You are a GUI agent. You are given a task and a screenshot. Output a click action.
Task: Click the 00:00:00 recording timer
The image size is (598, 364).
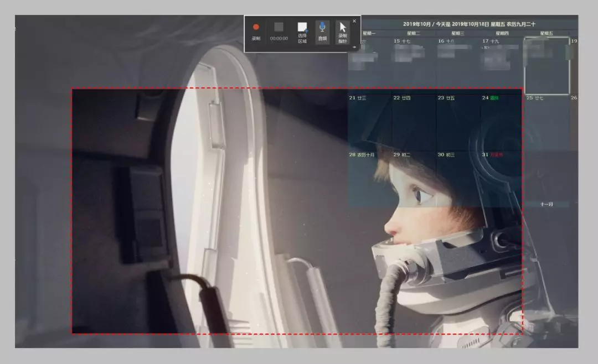(279, 39)
